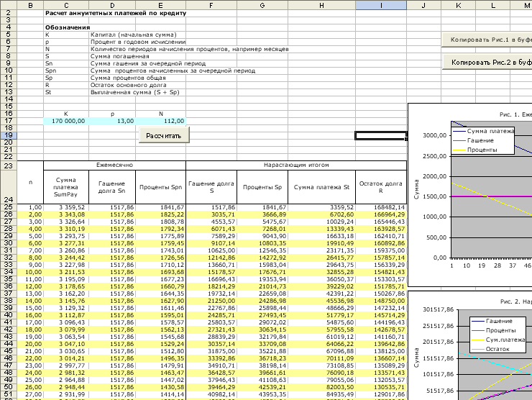Select column I header
Viewport: 532px width, 400px height.
(x=381, y=5)
